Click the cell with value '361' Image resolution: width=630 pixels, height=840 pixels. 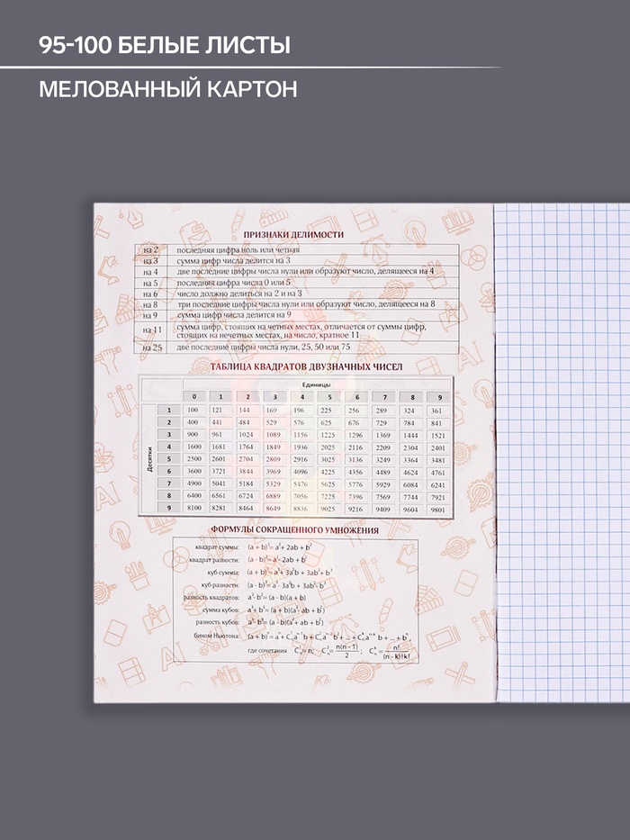[436, 411]
